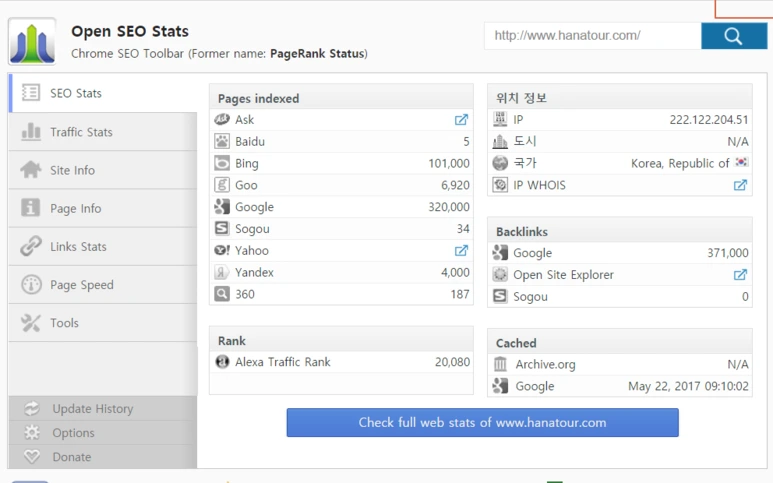This screenshot has height=483, width=773.
Task: Click the Goo indexed count 6,920
Action: (x=455, y=185)
